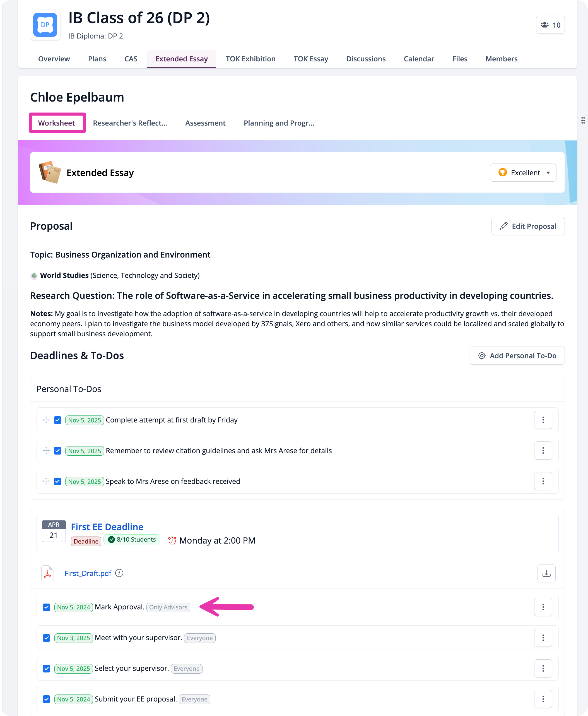Image resolution: width=588 pixels, height=716 pixels.
Task: Open options dropdown for Meet with your supervisor
Action: 543,638
